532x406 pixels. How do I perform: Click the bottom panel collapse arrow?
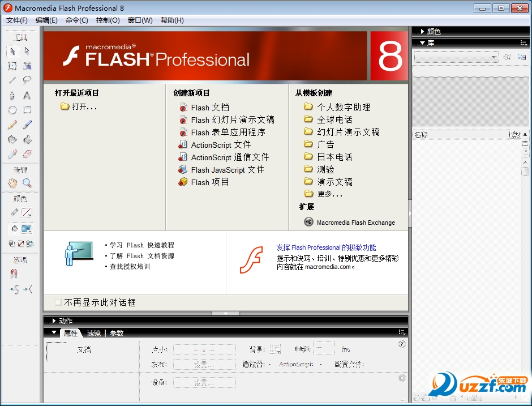tap(226, 313)
